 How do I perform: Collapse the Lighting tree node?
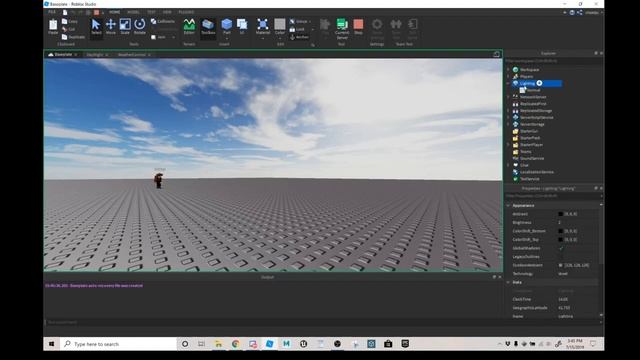509,83
